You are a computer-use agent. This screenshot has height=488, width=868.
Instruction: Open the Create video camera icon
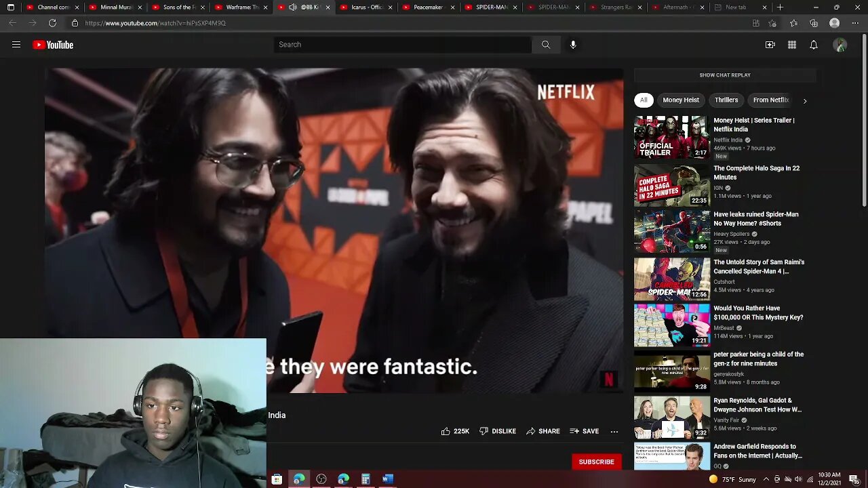coord(770,45)
